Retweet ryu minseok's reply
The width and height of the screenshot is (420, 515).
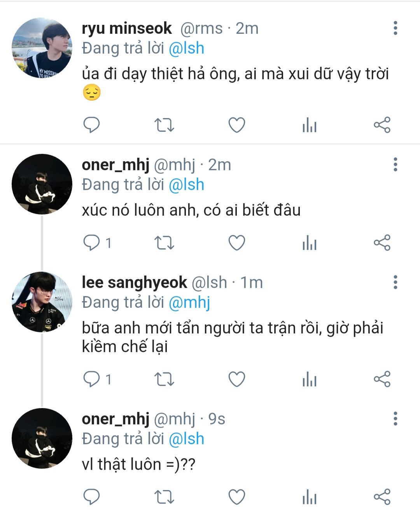(164, 125)
